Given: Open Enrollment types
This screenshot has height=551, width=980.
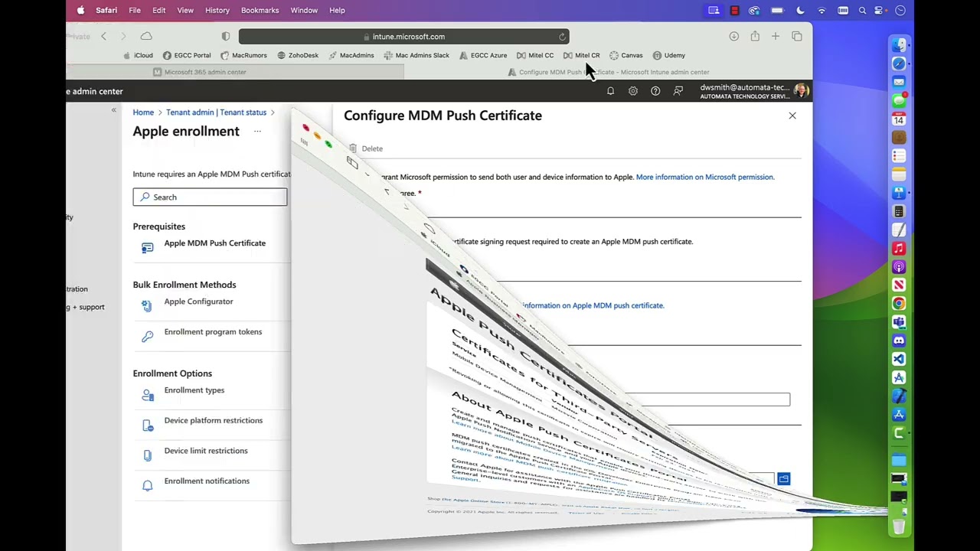Looking at the screenshot, I should [x=194, y=390].
